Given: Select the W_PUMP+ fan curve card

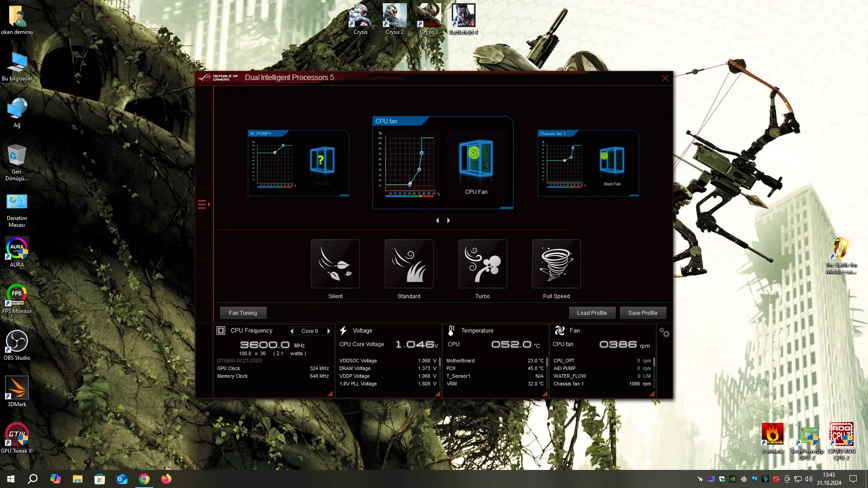Looking at the screenshot, I should coord(298,163).
